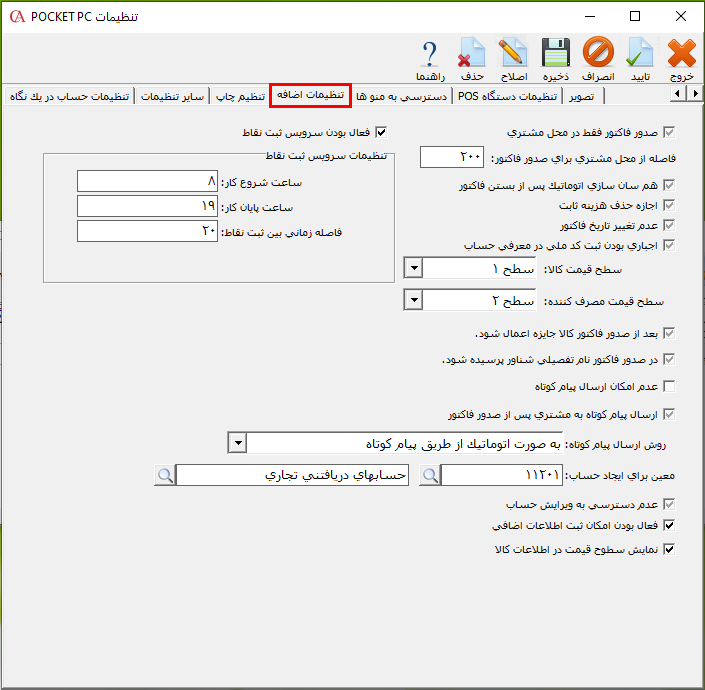
Task: Maximize the تنظیمات POCKET PC window
Action: click(635, 17)
